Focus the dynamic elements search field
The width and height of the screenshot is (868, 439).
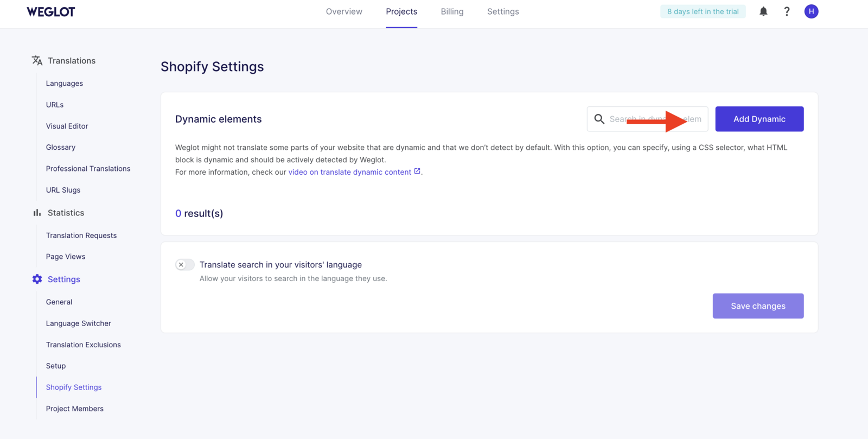(x=654, y=119)
